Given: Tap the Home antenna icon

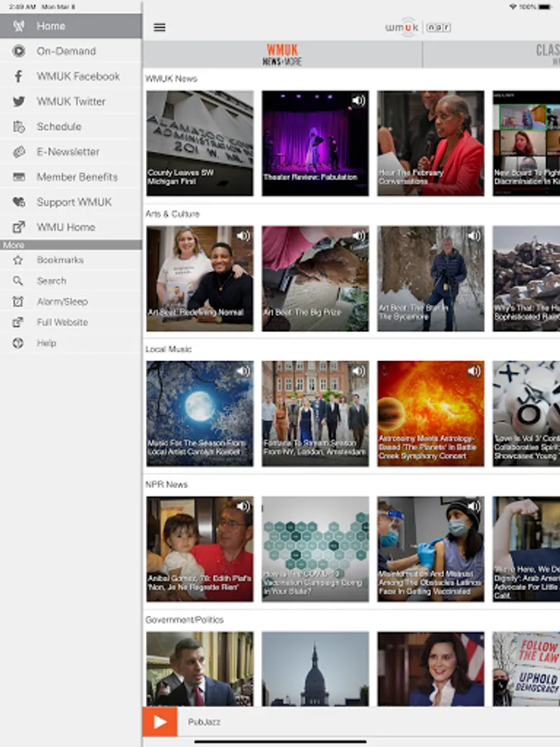Looking at the screenshot, I should coord(18,26).
